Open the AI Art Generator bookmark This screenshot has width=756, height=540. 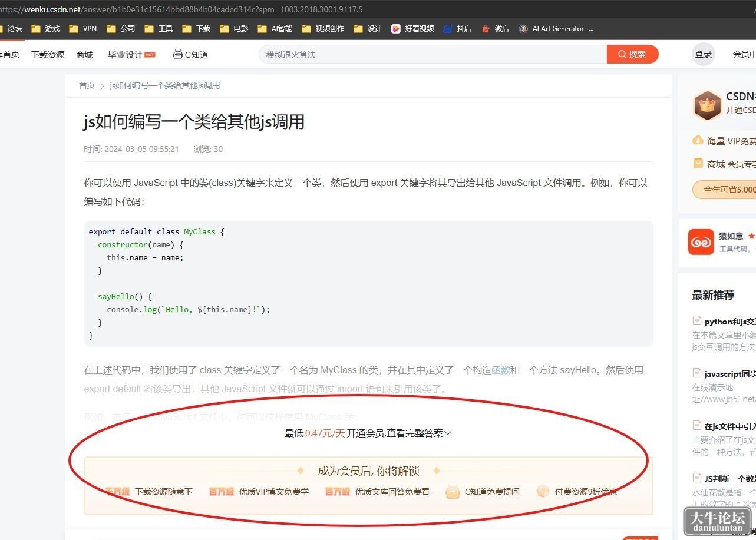[556, 28]
